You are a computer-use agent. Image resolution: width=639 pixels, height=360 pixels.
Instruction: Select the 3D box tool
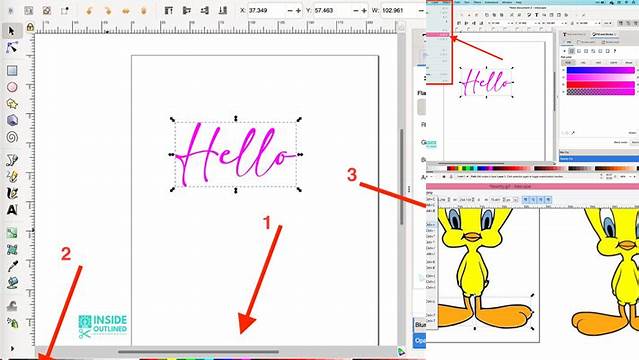12,120
